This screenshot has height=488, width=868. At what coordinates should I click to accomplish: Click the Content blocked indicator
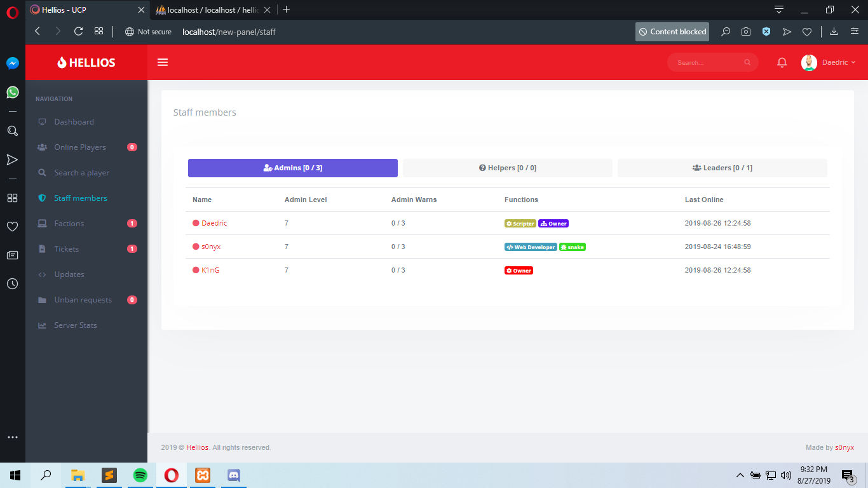pos(672,32)
